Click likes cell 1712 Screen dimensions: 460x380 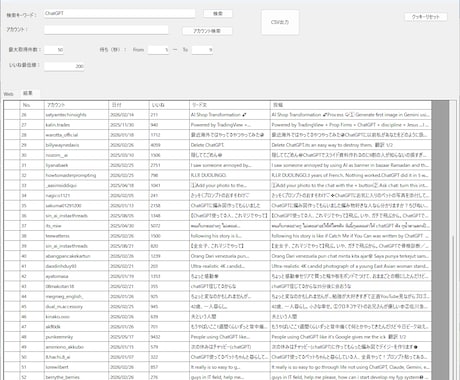pos(169,135)
